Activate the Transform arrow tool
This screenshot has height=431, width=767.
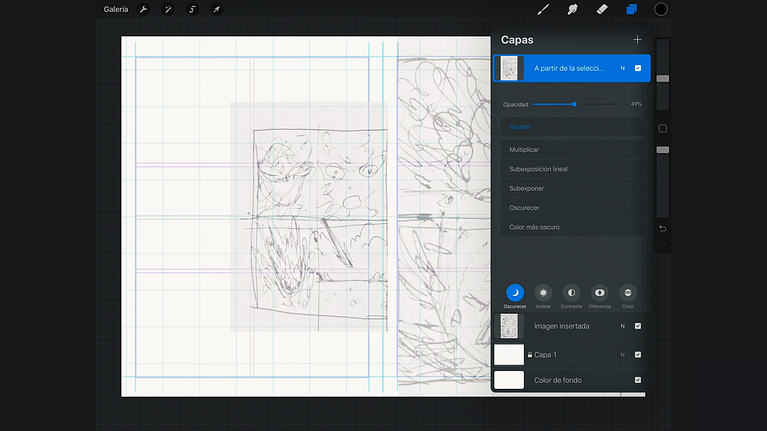(216, 10)
